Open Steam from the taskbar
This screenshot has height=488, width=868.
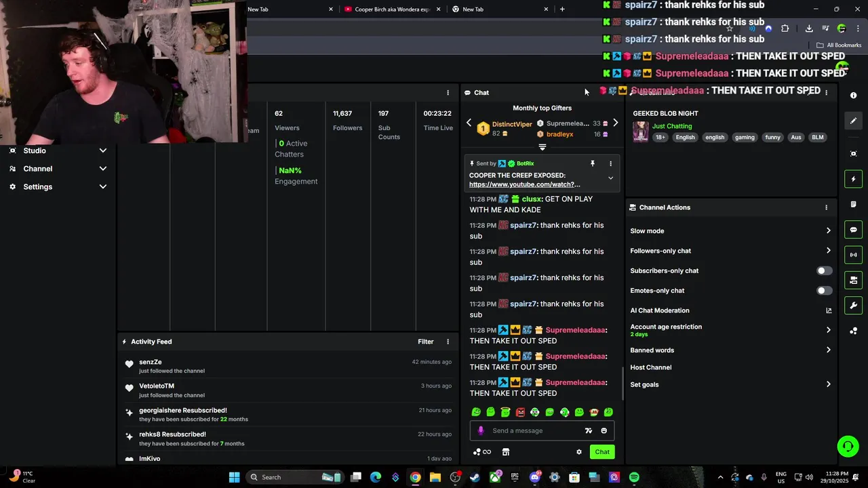[475, 477]
